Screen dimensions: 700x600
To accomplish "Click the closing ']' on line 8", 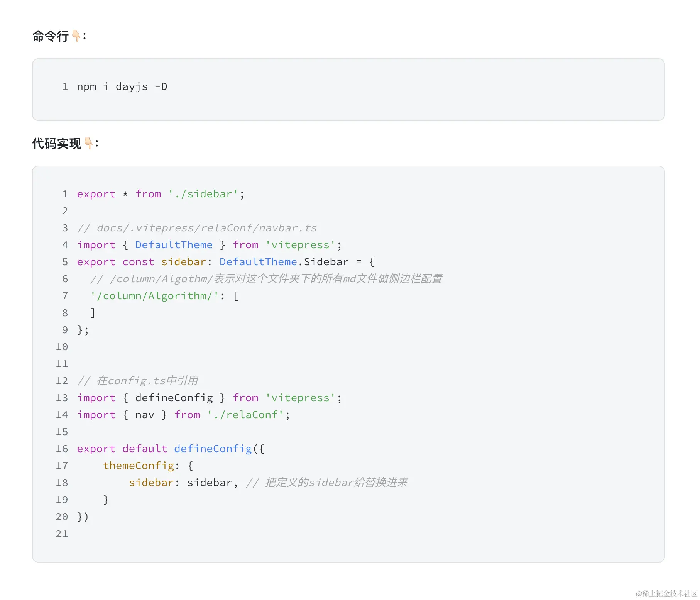I will pyautogui.click(x=93, y=313).
